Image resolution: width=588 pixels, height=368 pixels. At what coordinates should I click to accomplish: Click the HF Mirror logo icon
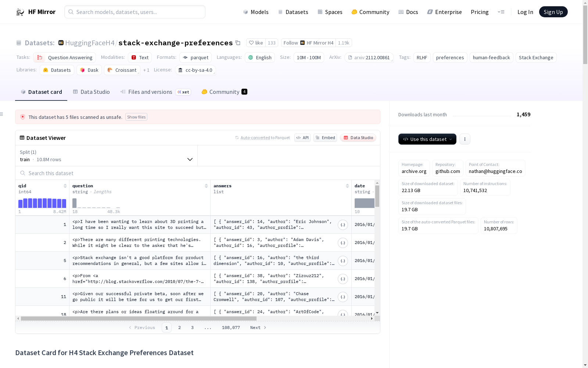[20, 12]
